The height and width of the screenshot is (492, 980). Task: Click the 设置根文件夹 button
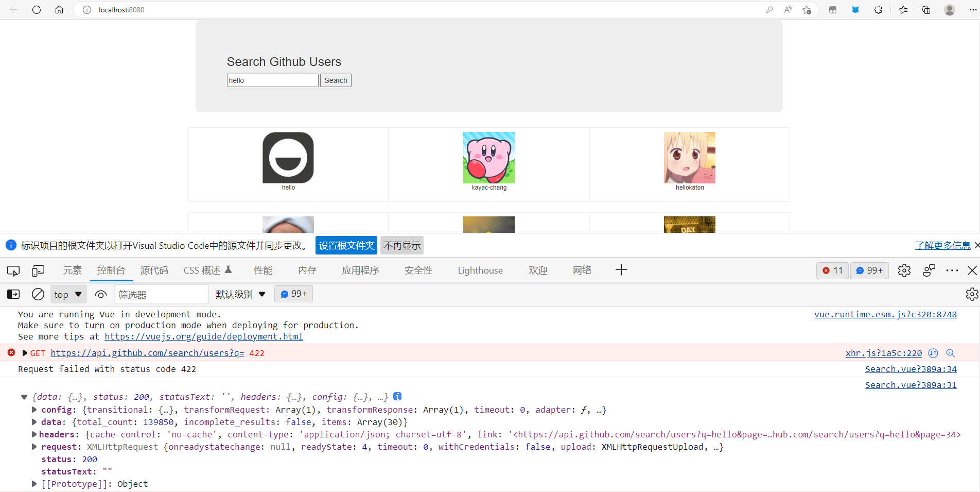tap(346, 245)
